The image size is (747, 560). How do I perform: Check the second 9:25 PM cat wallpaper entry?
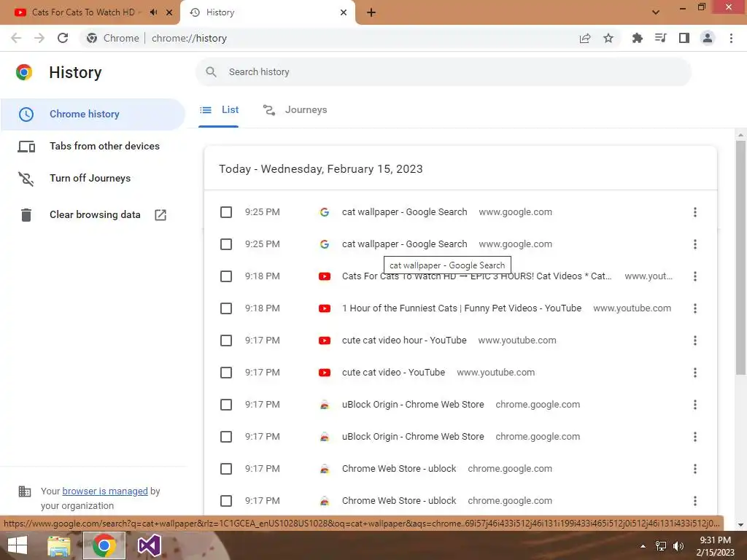pyautogui.click(x=226, y=244)
